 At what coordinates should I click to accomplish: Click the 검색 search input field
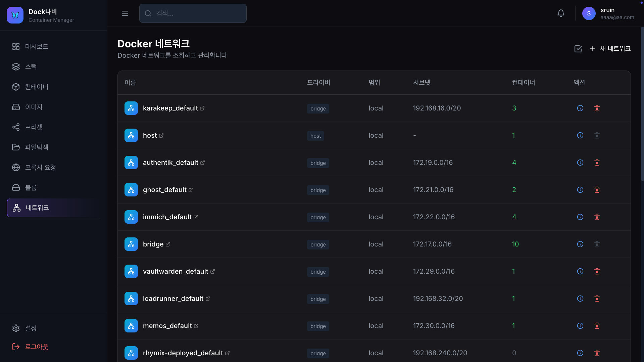coord(193,13)
